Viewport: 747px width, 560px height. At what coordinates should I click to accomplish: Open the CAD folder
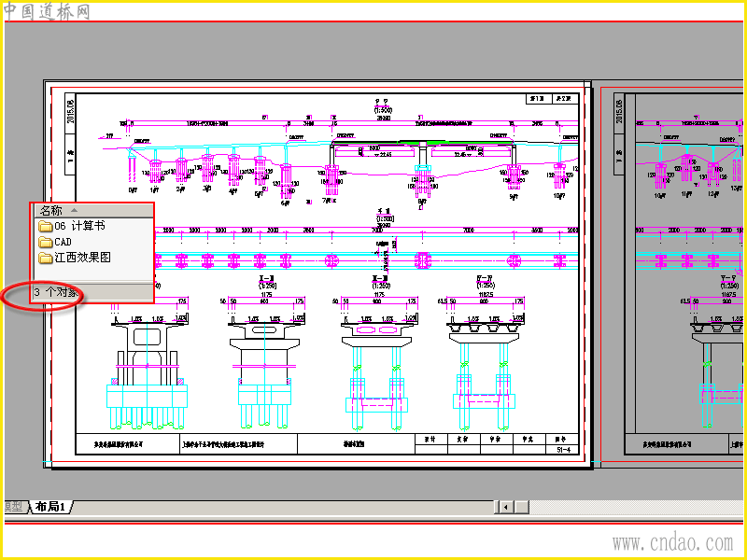click(x=55, y=242)
